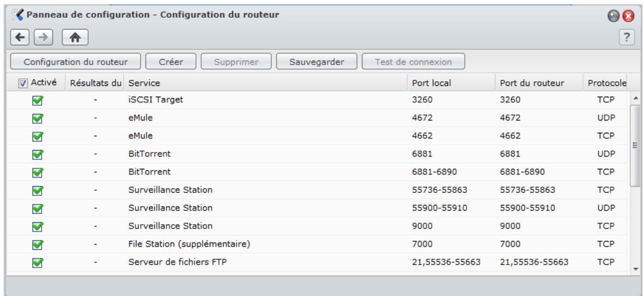The height and width of the screenshot is (296, 644).
Task: Uncheck BitTorrent 6881-6890 enabled checkbox
Action: pyautogui.click(x=37, y=172)
